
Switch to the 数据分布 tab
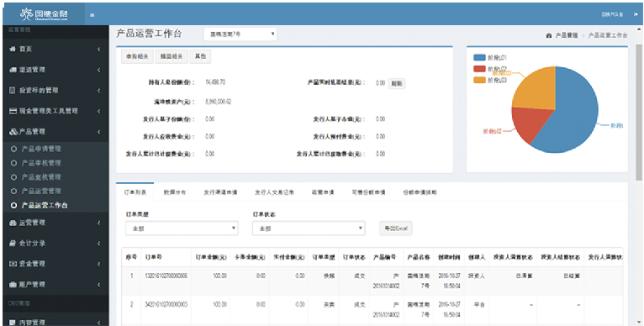[175, 192]
